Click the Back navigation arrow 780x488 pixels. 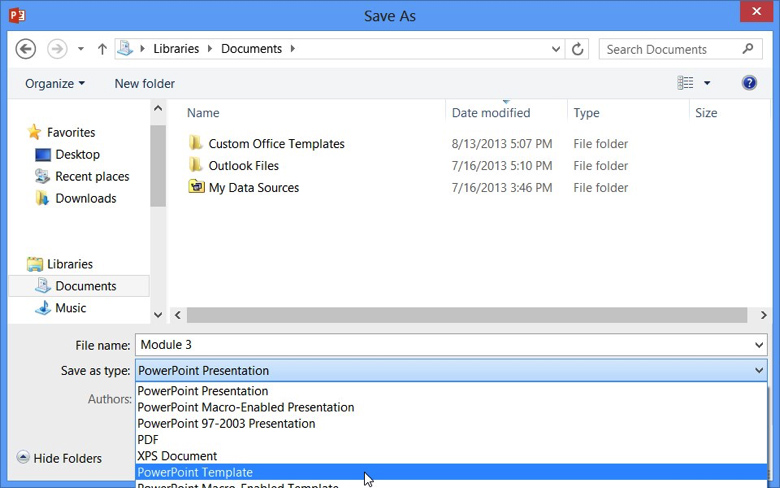point(25,49)
